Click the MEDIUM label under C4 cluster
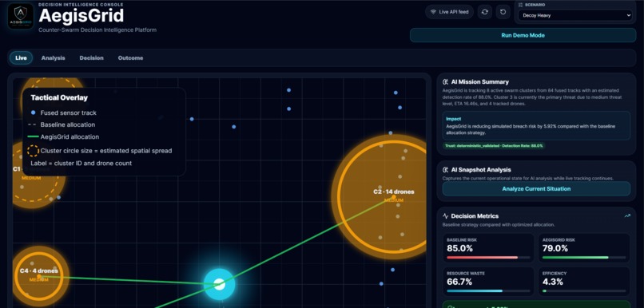 pos(39,280)
